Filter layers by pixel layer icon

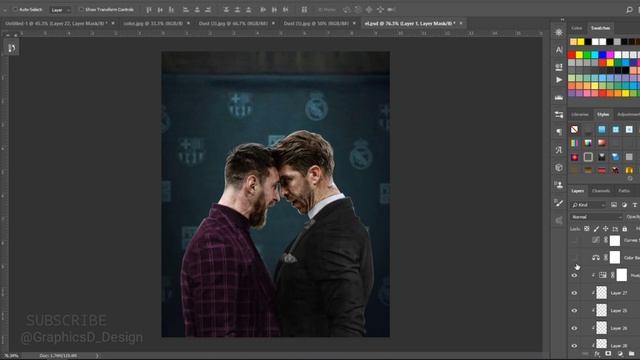pos(614,205)
